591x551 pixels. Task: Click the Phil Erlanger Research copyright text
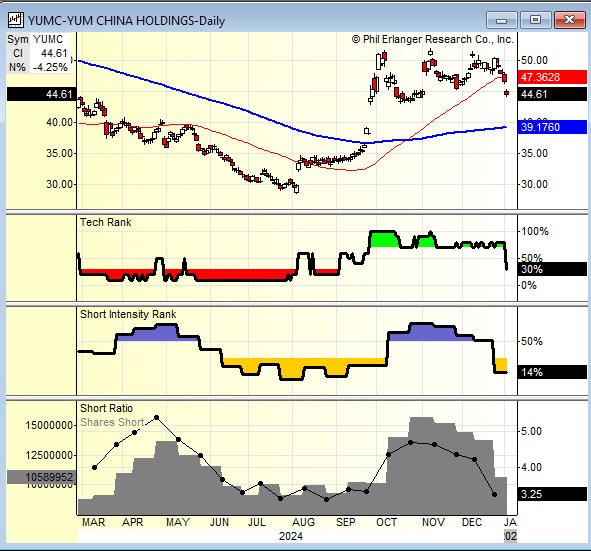pyautogui.click(x=433, y=39)
